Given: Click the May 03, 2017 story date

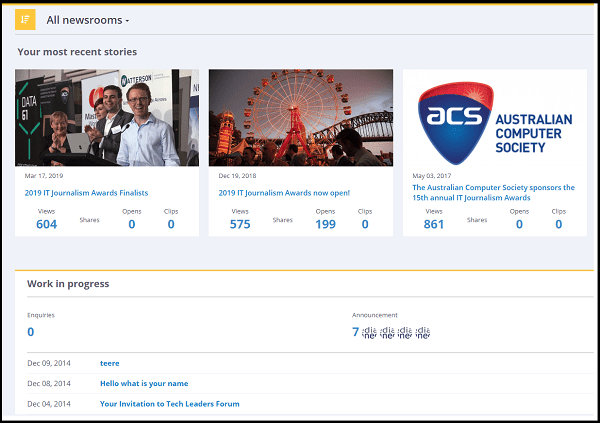Looking at the screenshot, I should [x=432, y=176].
